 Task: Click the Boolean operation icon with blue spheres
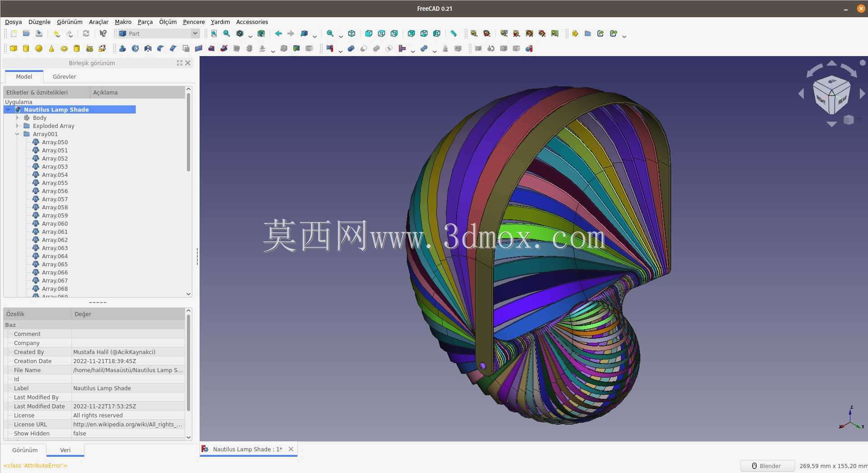point(351,48)
